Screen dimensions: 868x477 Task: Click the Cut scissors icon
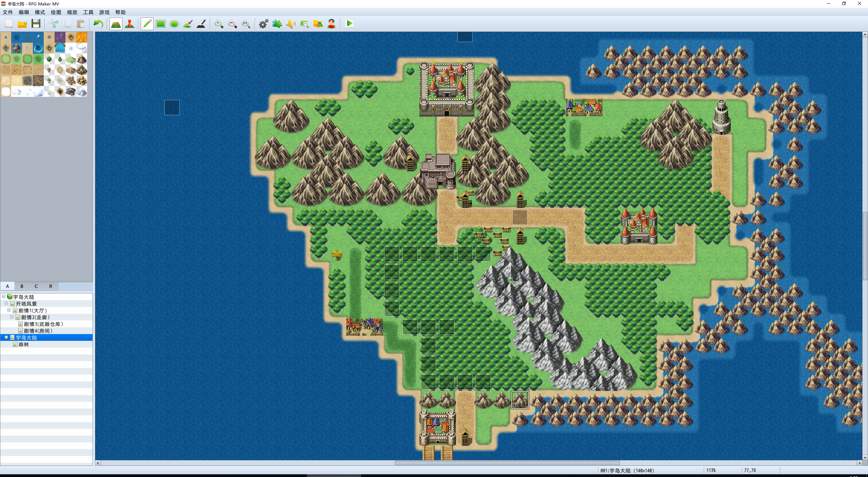(54, 24)
